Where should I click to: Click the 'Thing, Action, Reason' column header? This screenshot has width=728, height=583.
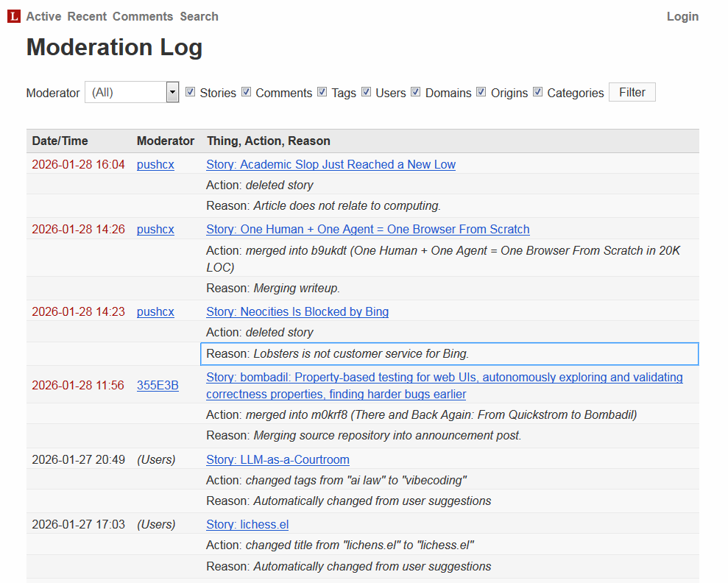[269, 141]
